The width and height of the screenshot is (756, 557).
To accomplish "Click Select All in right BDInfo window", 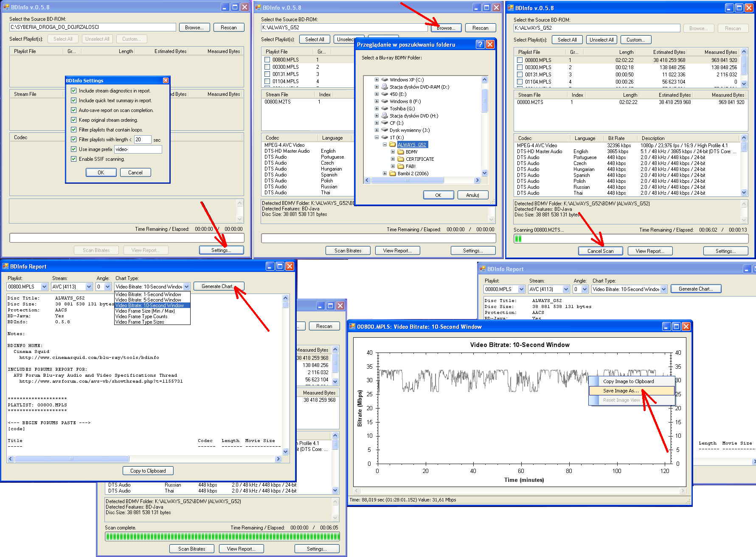I will [567, 40].
